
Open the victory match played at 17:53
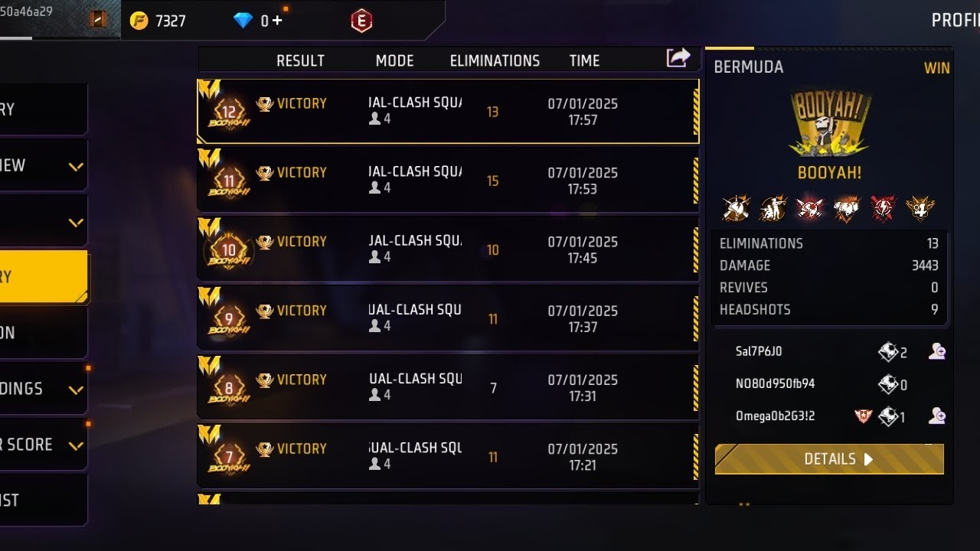click(448, 181)
